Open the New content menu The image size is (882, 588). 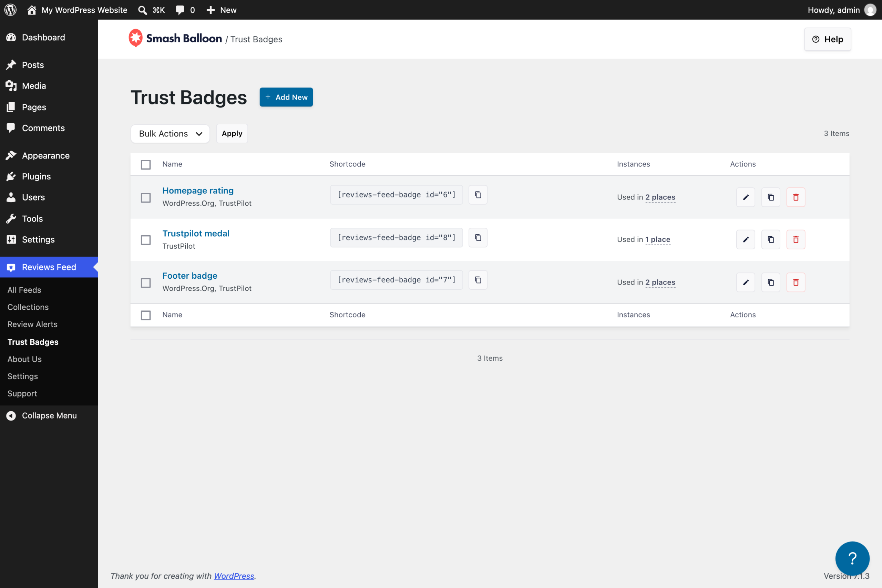click(x=221, y=10)
